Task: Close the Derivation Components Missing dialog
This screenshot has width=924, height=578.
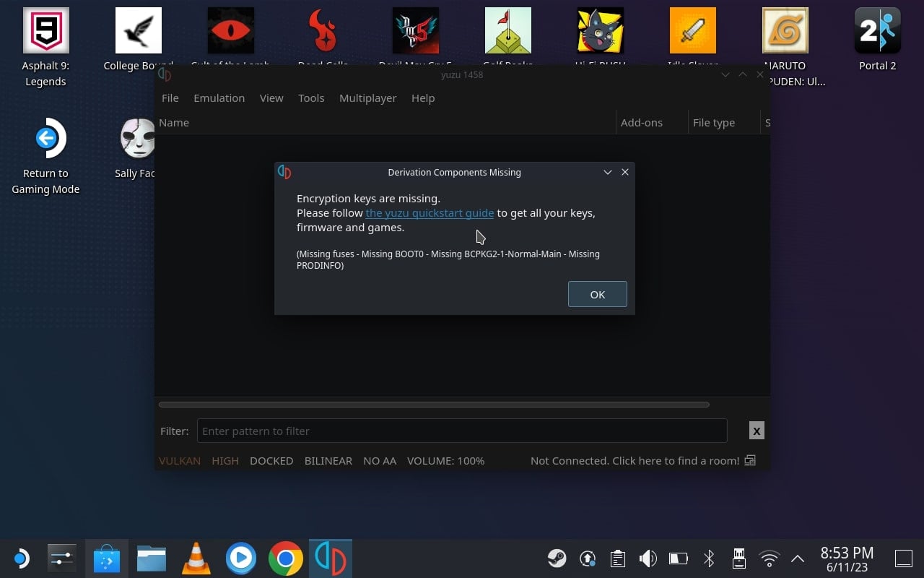Action: (625, 172)
